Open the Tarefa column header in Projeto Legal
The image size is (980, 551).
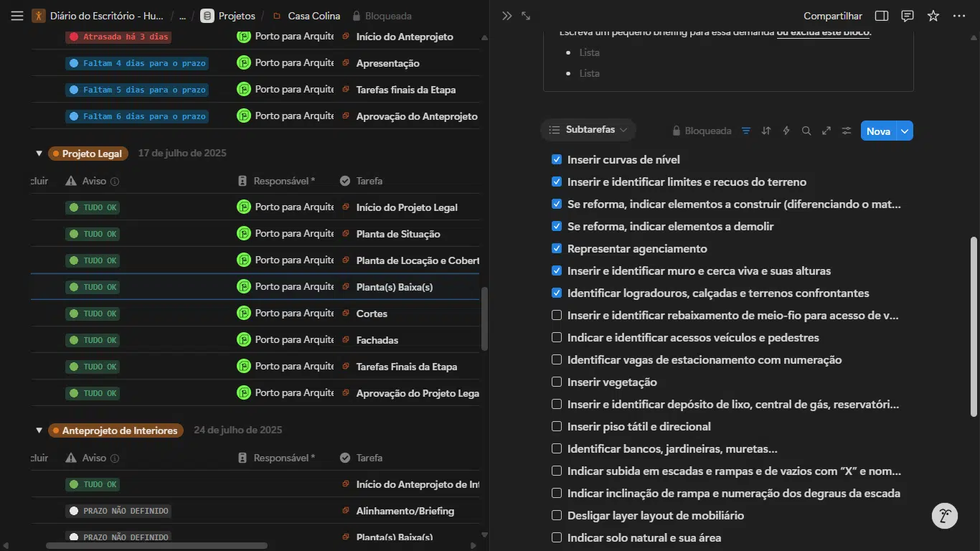(x=362, y=182)
